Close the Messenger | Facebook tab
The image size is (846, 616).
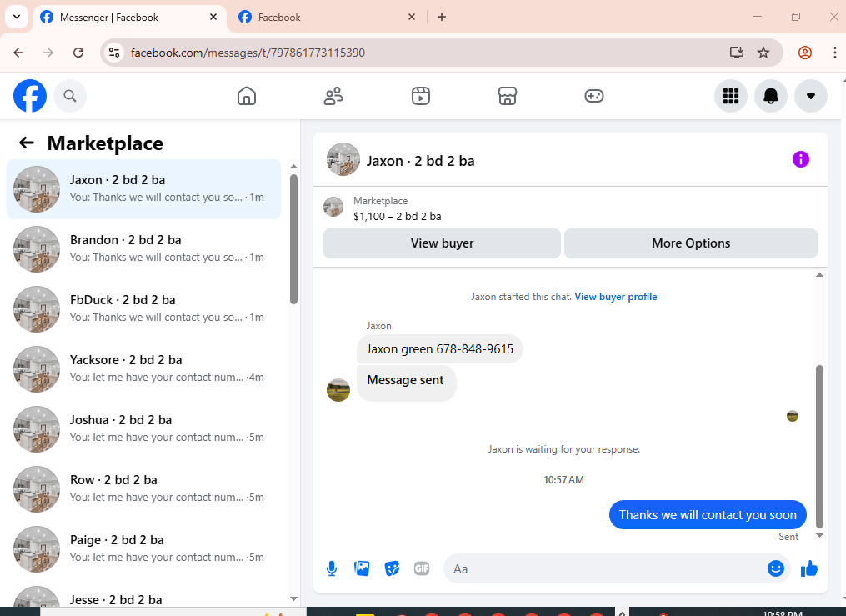213,17
